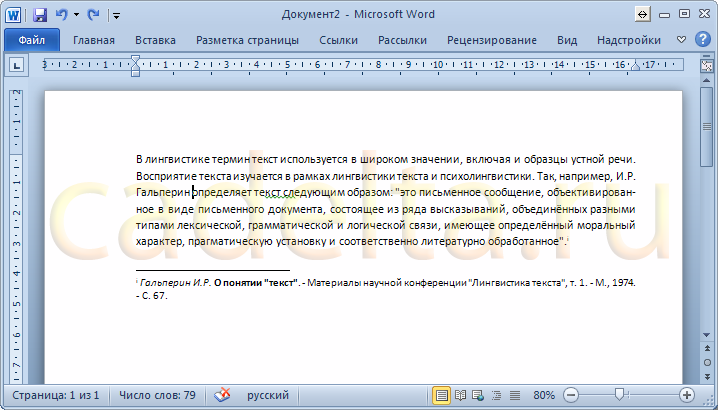Click the Undo arrow icon
This screenshot has height=410, width=718.
[62, 15]
